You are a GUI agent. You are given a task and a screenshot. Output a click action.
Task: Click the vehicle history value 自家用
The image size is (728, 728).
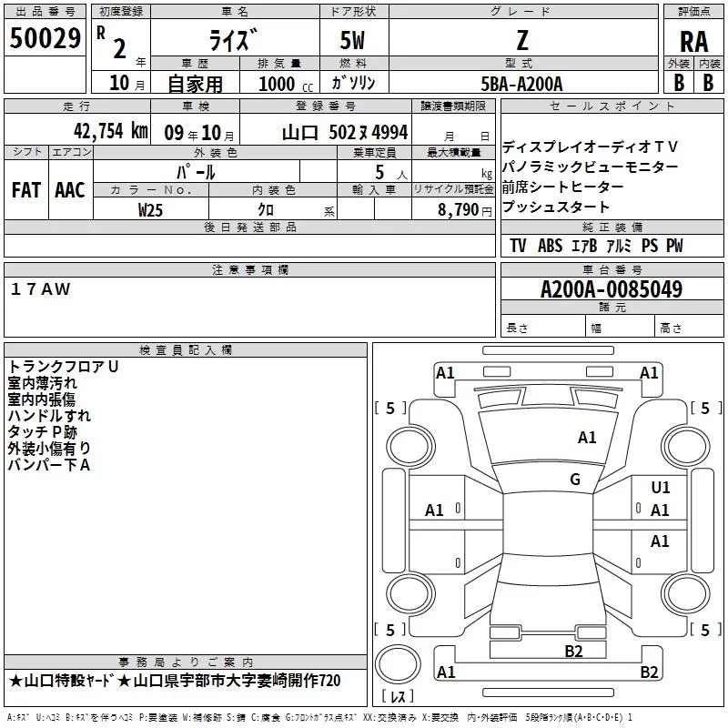pos(195,84)
